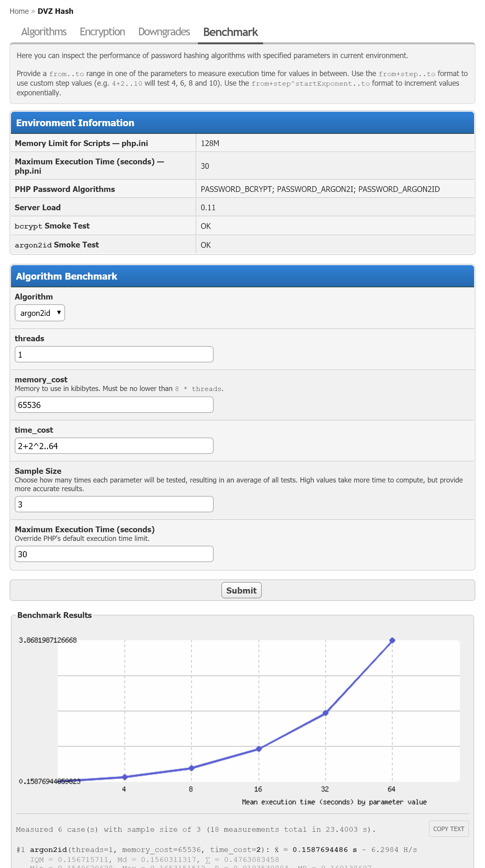485x868 pixels.
Task: Click the Environment Information section header
Action: pos(242,123)
